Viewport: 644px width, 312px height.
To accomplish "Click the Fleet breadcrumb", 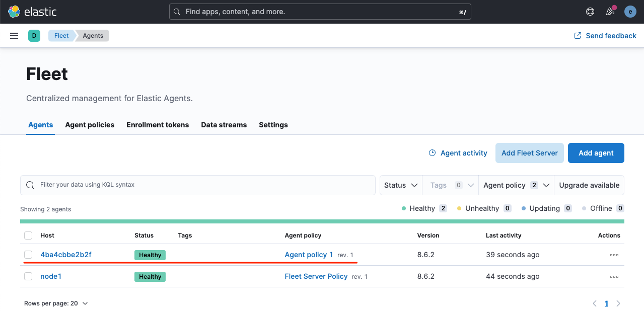I will pos(61,36).
